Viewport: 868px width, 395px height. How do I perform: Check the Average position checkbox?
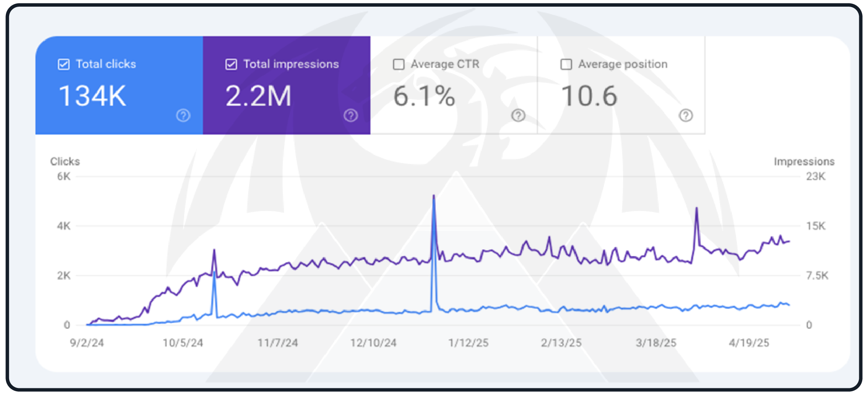tap(566, 65)
